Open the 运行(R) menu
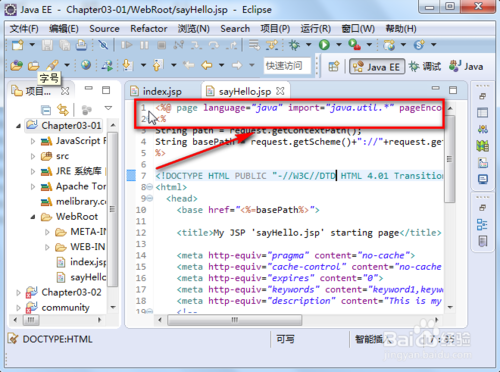Viewport: 500px width, 372px height. (x=316, y=29)
